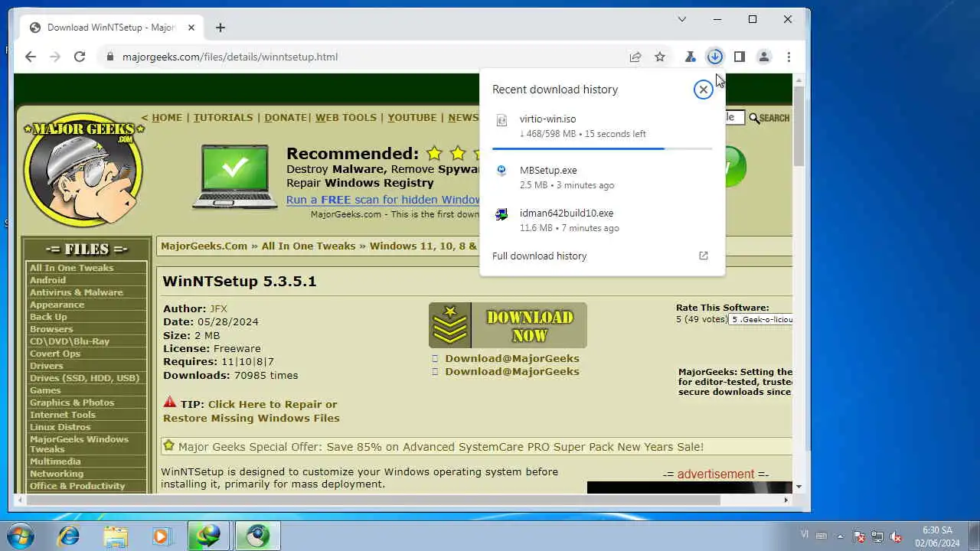Toggle the downloads toolbar icon
980x551 pixels.
coord(714,57)
